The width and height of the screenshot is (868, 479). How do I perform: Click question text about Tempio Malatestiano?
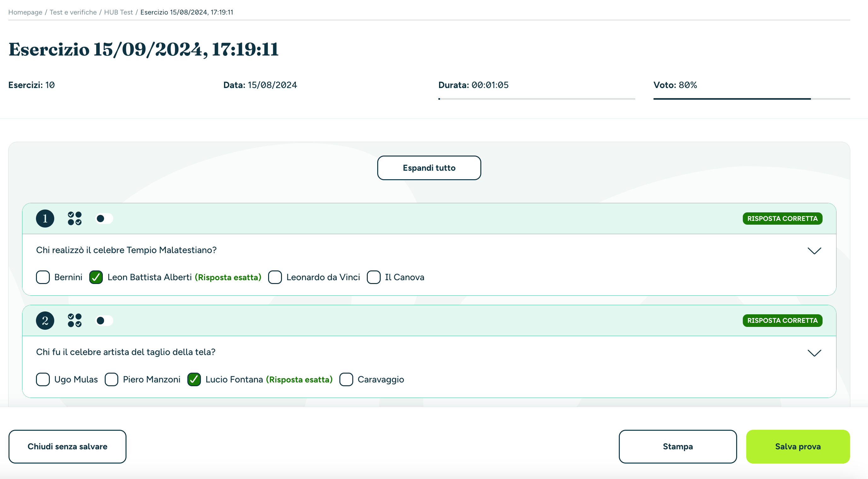coord(126,250)
